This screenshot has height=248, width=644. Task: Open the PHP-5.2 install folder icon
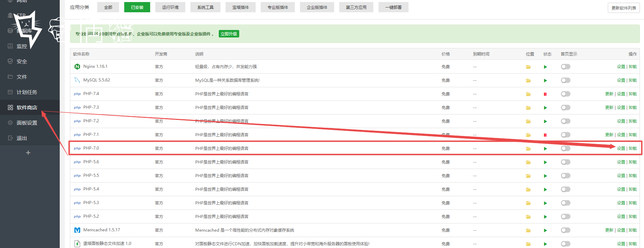pyautogui.click(x=528, y=217)
